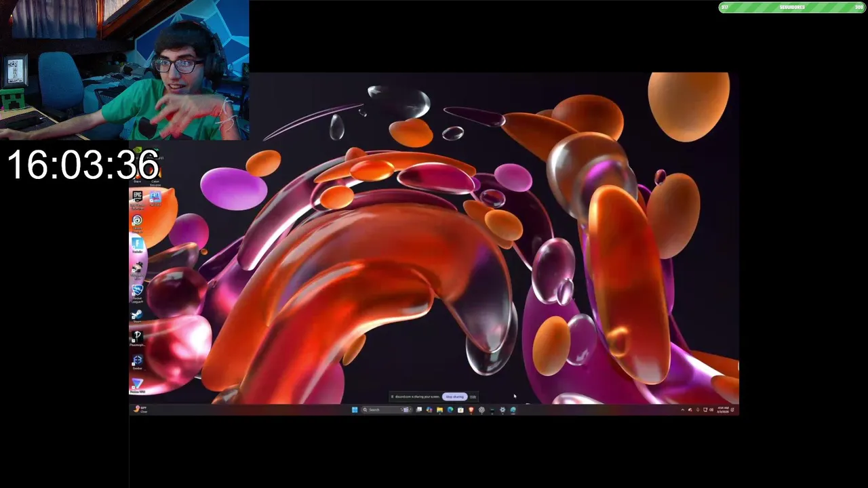The width and height of the screenshot is (868, 488).
Task: Click Hide on the sharing notification
Action: click(473, 396)
